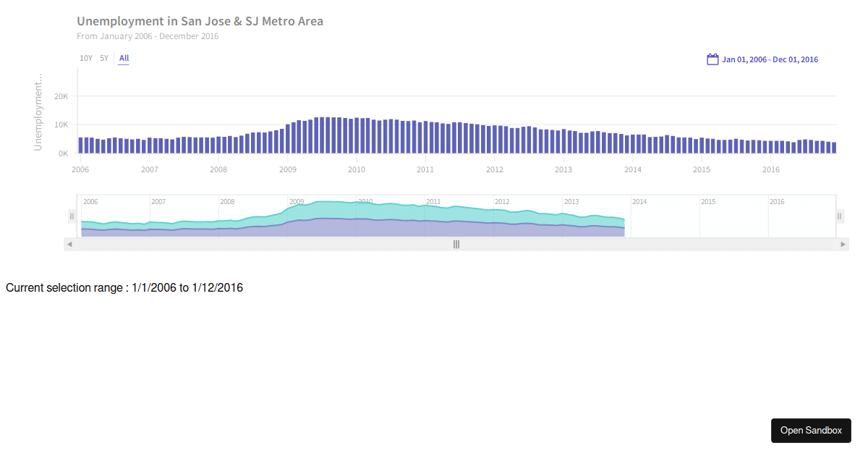Grab the right navigator slider handle
This screenshot has width=868, height=456.
(x=839, y=216)
